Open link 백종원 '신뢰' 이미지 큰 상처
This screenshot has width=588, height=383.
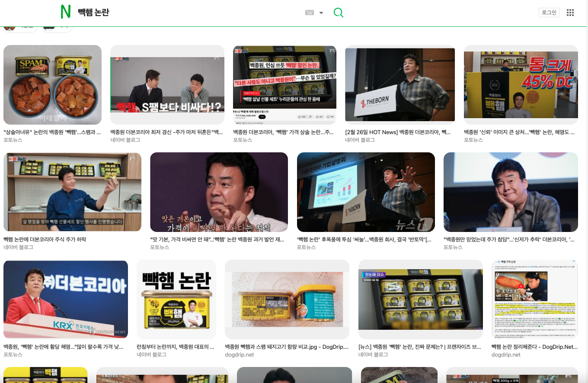pos(519,132)
